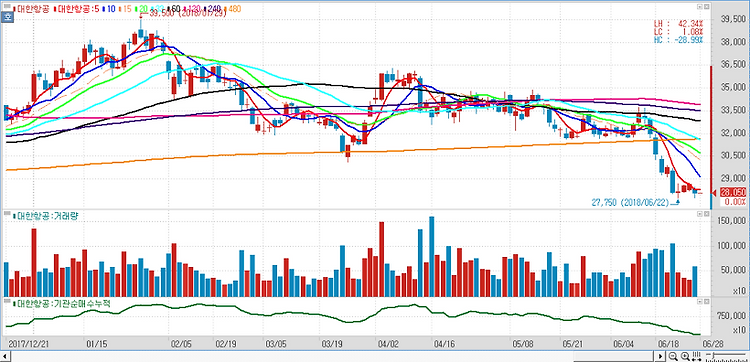The width and height of the screenshot is (750, 362).
Task: Click the horizontal scrollbar track
Action: pyautogui.click(x=333, y=356)
